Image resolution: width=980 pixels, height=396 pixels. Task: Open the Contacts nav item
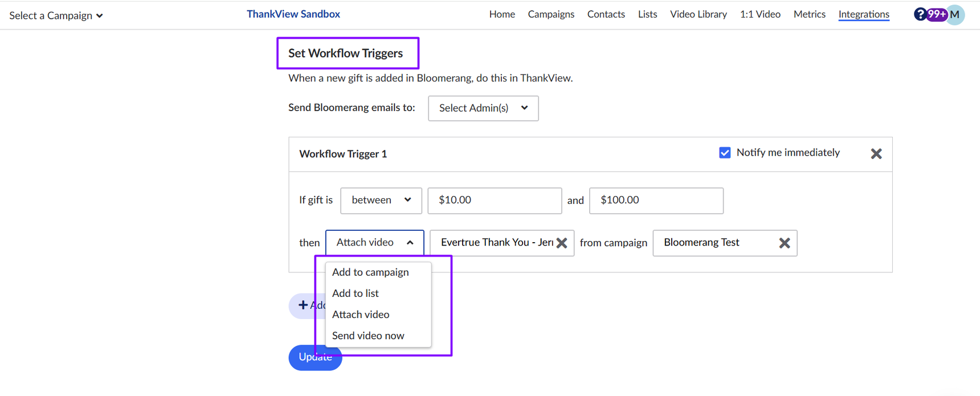tap(606, 14)
